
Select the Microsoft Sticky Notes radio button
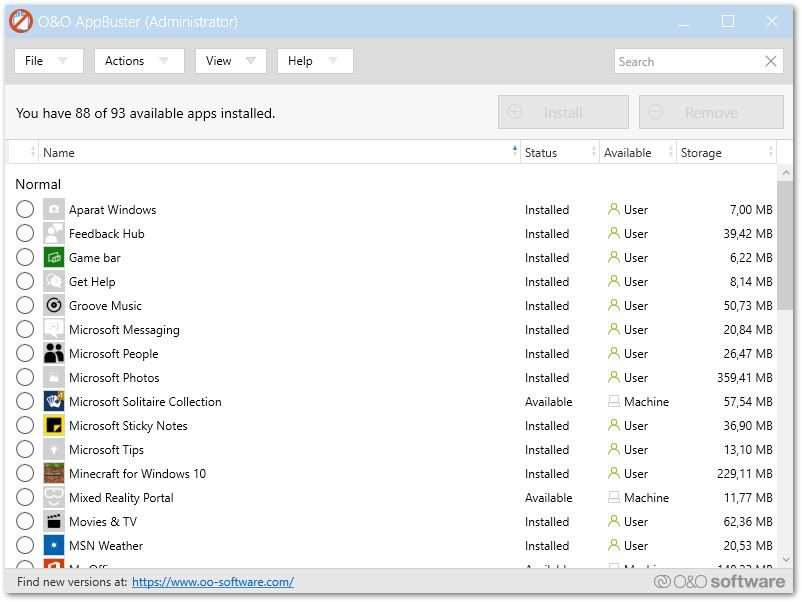[x=25, y=426]
